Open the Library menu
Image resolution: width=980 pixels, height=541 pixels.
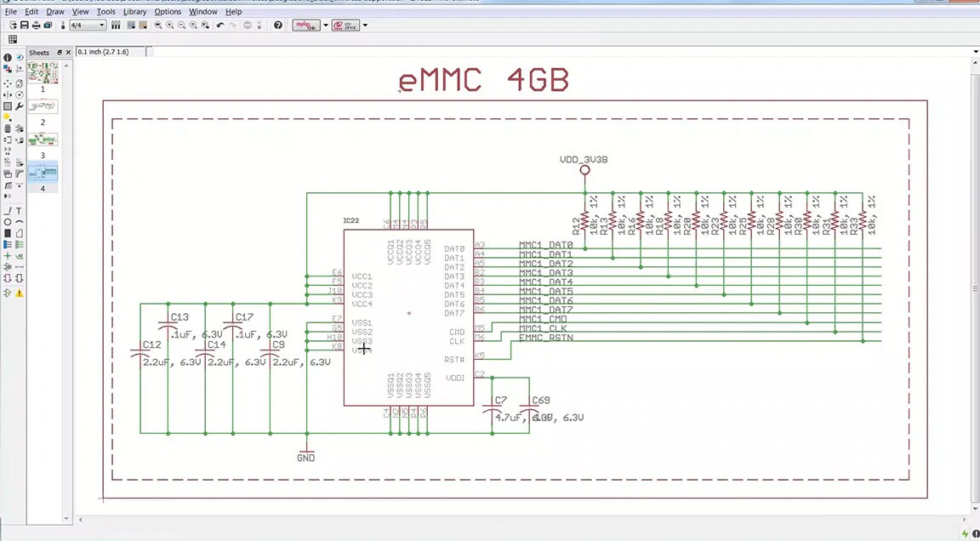click(x=134, y=11)
